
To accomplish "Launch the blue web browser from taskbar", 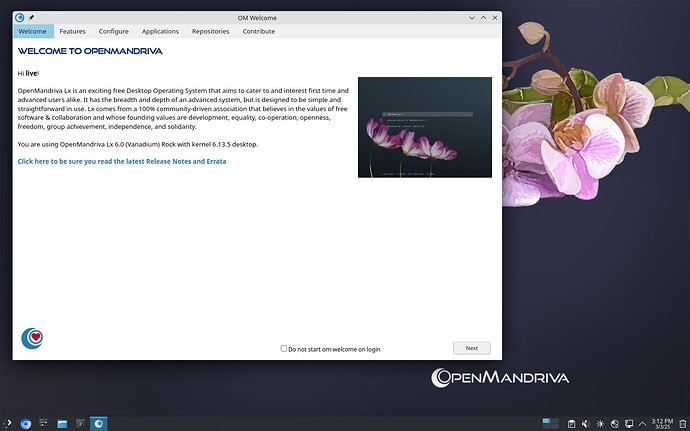I will point(26,424).
